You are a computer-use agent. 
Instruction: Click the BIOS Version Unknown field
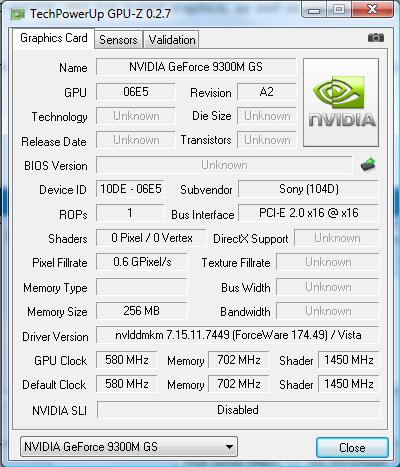[224, 165]
